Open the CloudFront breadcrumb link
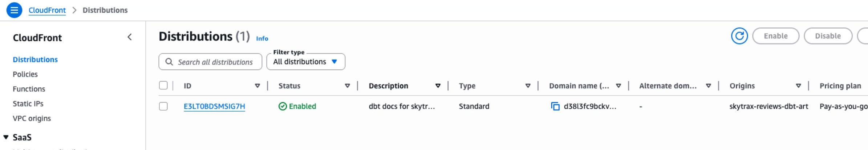This screenshot has height=150, width=868. (x=47, y=10)
